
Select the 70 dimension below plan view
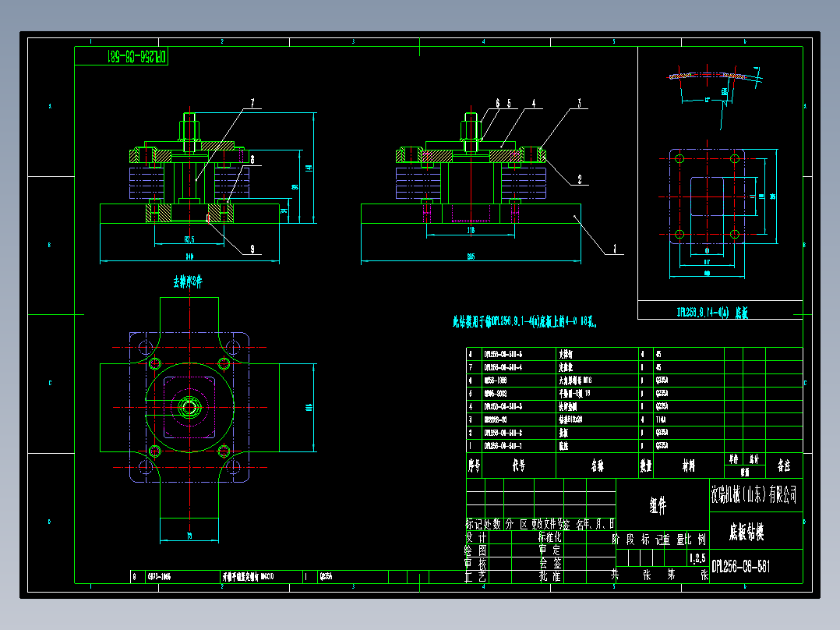pyautogui.click(x=189, y=536)
